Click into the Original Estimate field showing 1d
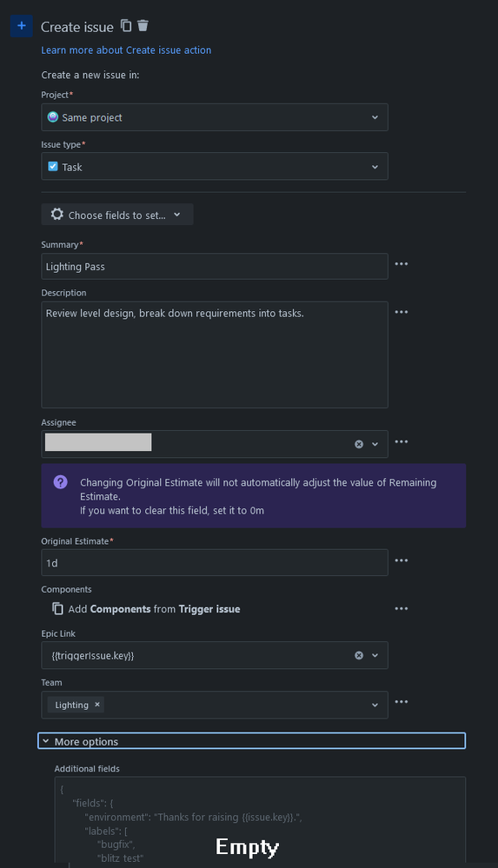This screenshot has width=498, height=868. (215, 563)
